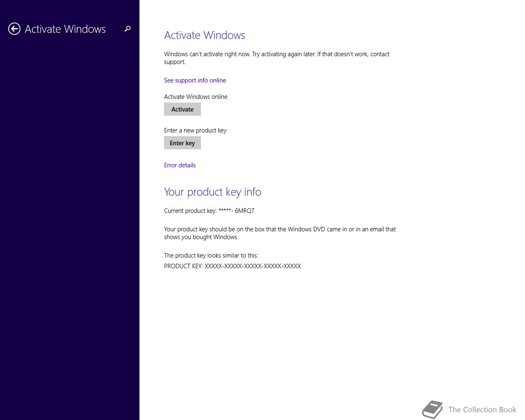The width and height of the screenshot is (525, 420).
Task: Click the Current product key 6MRQ7 text
Action: (x=209, y=211)
